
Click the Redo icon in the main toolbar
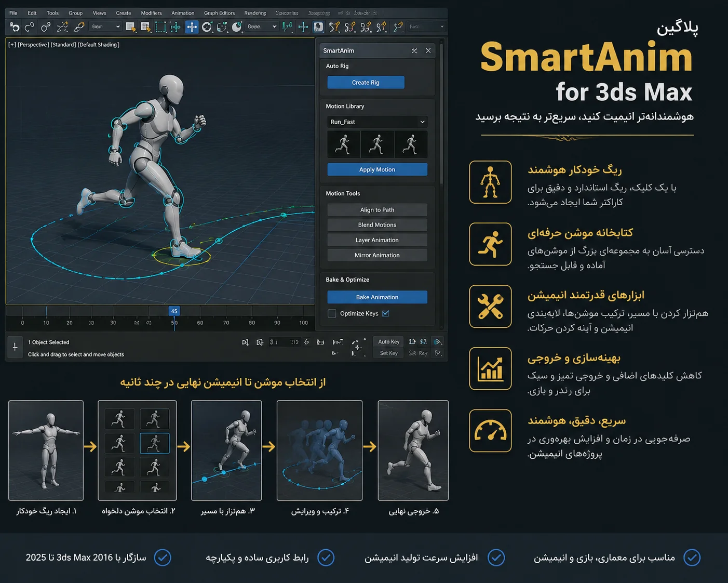(30, 27)
